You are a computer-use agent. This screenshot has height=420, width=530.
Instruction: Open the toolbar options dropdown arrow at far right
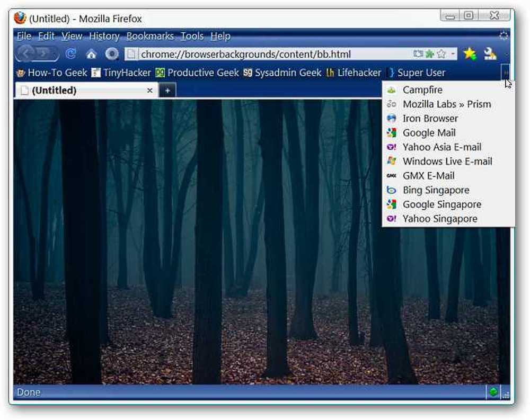click(506, 54)
